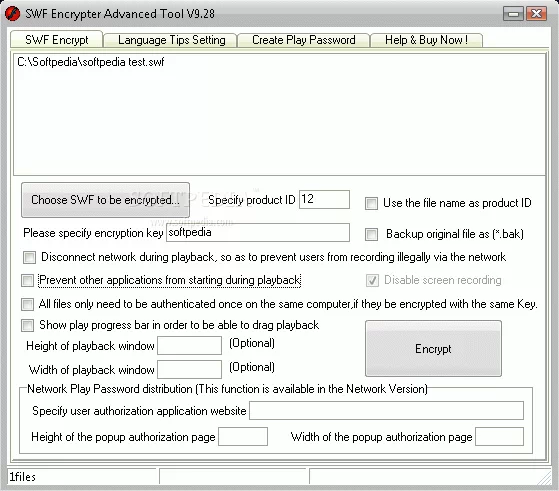Open the Language Tips Setting tab
This screenshot has height=491, width=559.
170,40
